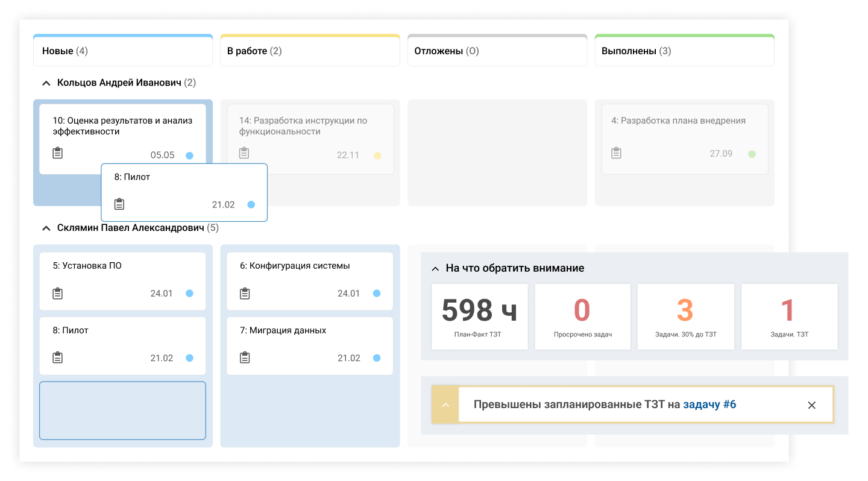
Task: Click the "598 ч План-Факт ТЗТ" metric card
Action: pos(479,316)
